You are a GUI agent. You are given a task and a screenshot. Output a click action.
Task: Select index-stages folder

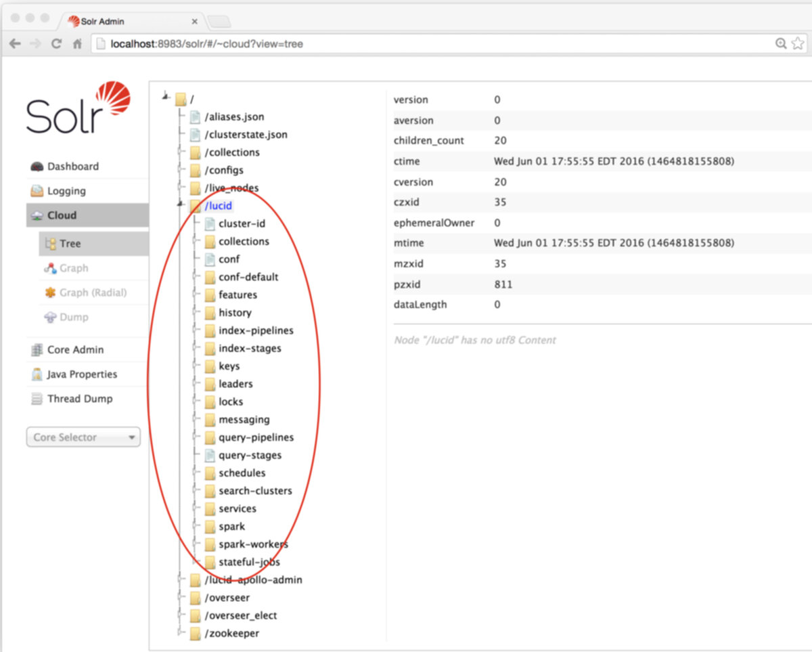pos(250,349)
